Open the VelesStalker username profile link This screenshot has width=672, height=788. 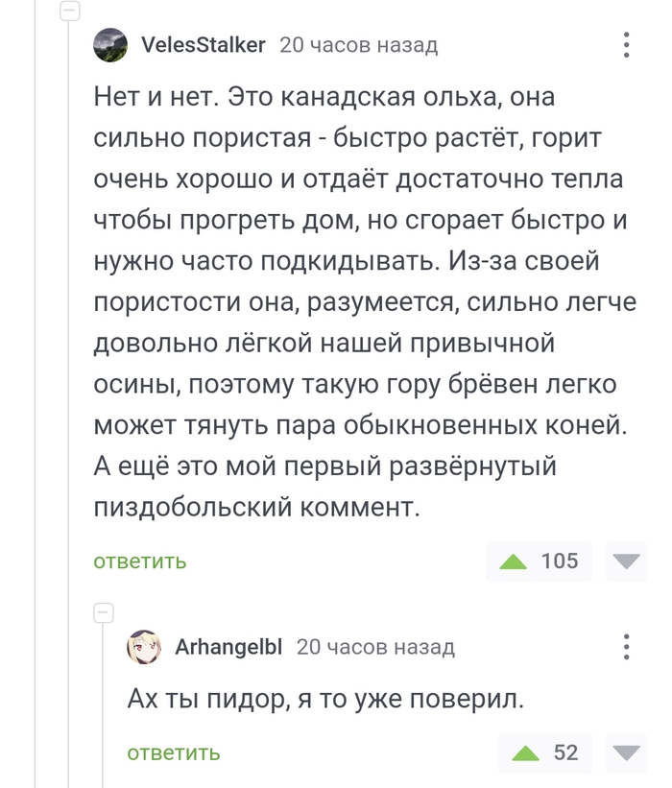203,45
